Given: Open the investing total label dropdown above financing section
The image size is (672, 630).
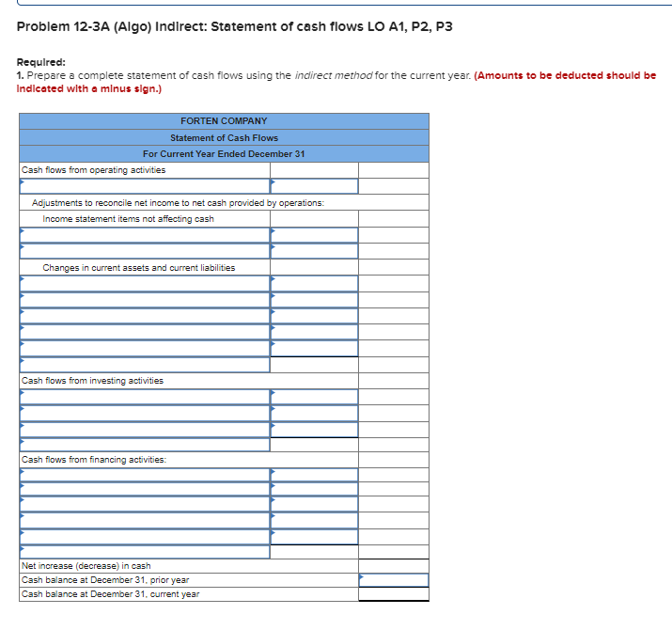Looking at the screenshot, I should pos(145,445).
